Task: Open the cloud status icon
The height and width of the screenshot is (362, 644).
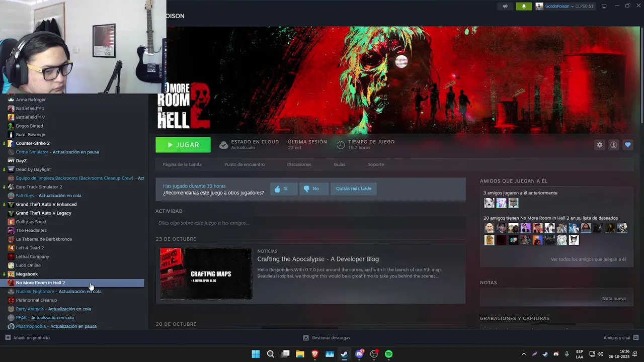Action: [223, 145]
